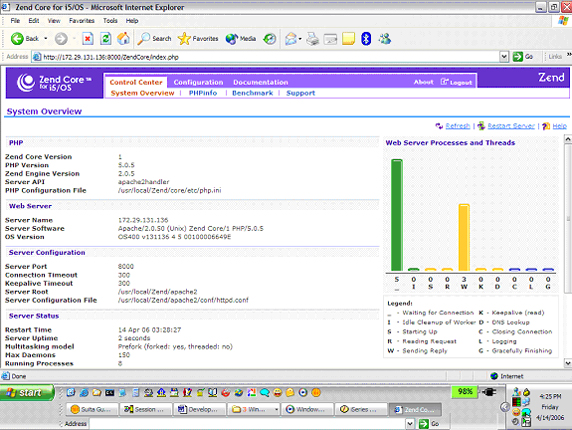Image resolution: width=572 pixels, height=430 pixels.
Task: Click in the IE Address URL field
Action: (270, 57)
